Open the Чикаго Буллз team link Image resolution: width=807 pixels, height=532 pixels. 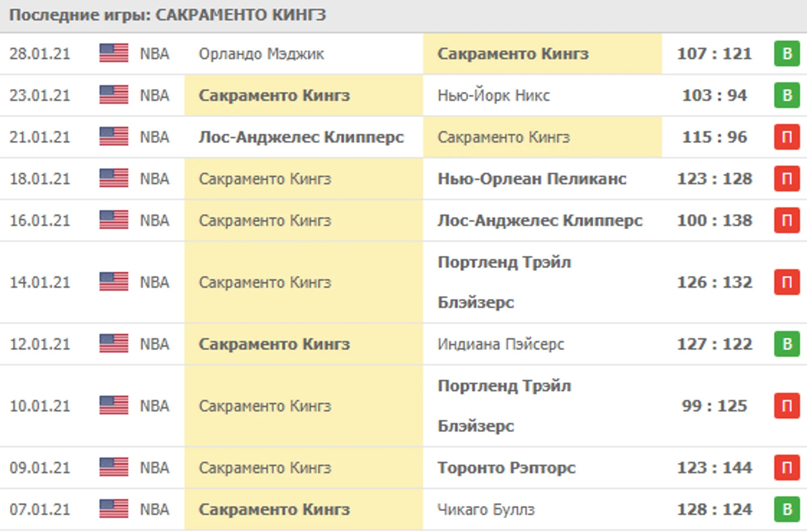486,509
